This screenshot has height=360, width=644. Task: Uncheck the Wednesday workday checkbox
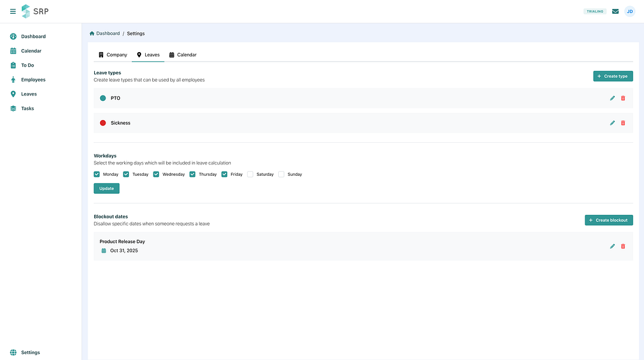pos(156,174)
